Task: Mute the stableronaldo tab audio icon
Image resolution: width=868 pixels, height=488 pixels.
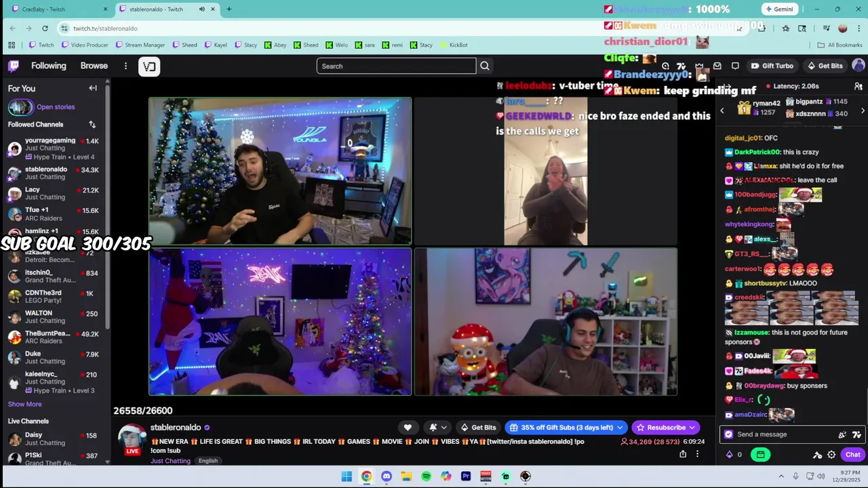Action: pos(201,9)
